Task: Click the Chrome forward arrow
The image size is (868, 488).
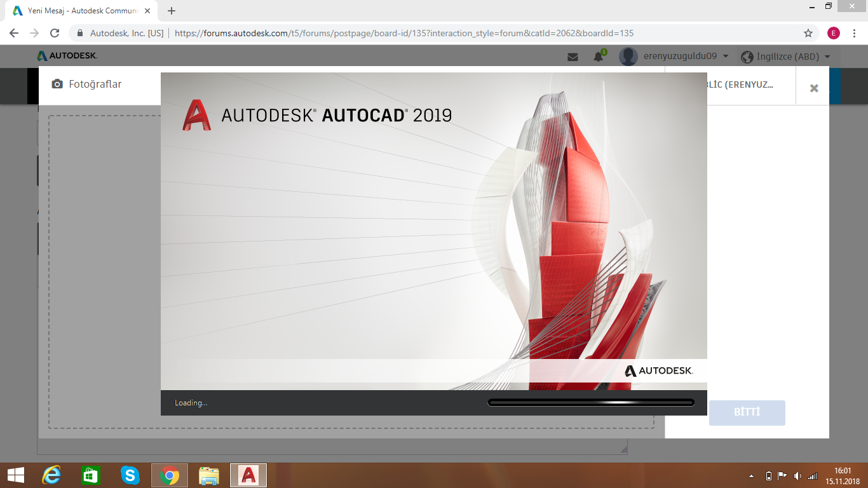Action: (x=34, y=33)
